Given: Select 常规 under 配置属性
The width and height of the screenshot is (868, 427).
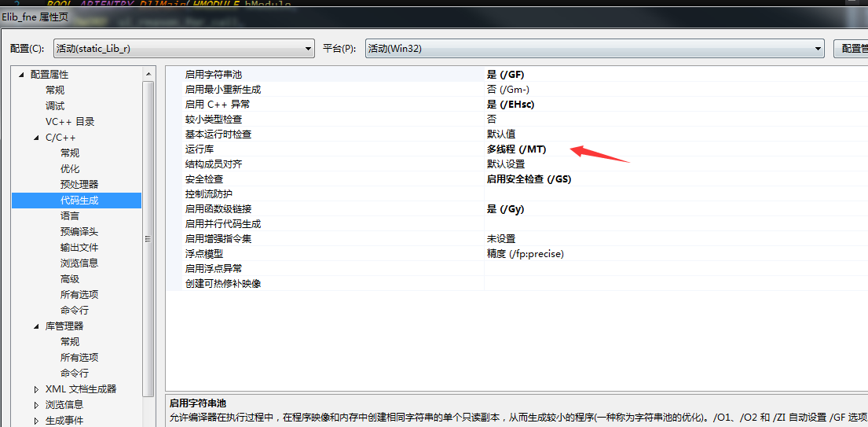Looking at the screenshot, I should click(x=55, y=90).
